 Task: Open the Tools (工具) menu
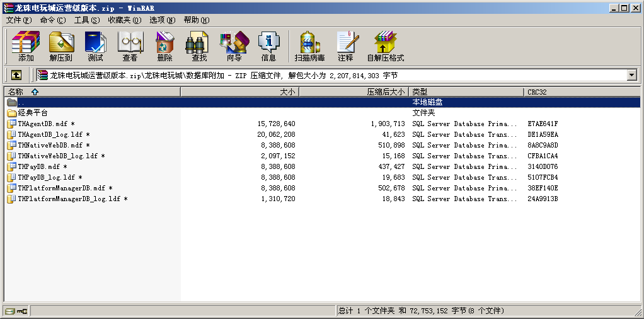pos(86,20)
